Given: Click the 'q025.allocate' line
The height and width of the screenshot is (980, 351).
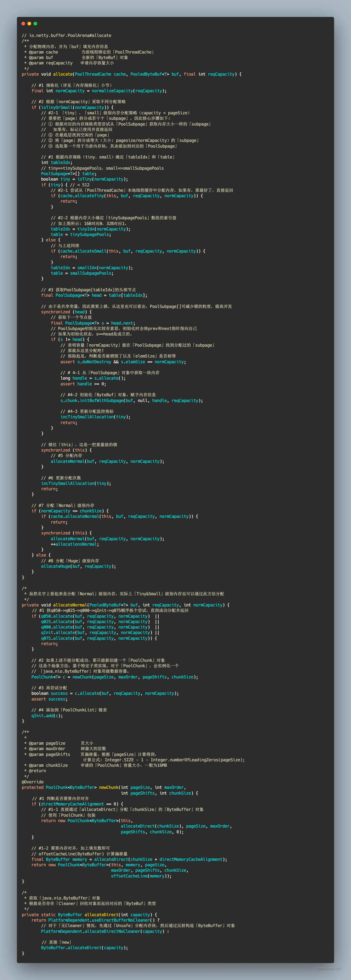Looking at the screenshot, I should 100,622.
